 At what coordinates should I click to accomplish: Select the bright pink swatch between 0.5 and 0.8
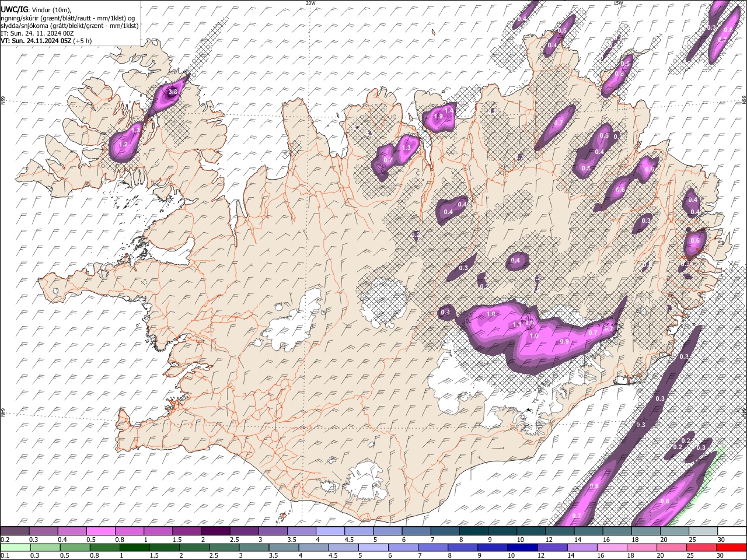(100, 531)
